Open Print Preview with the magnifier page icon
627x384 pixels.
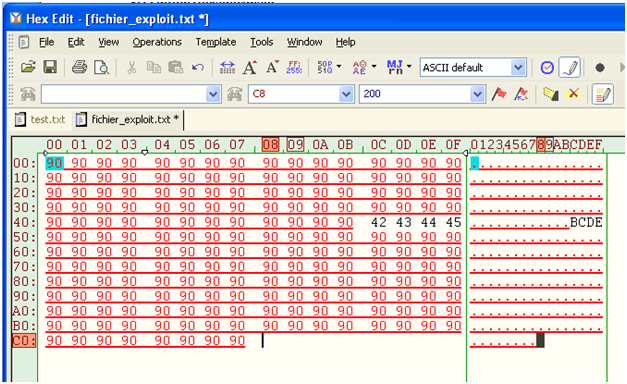point(101,67)
